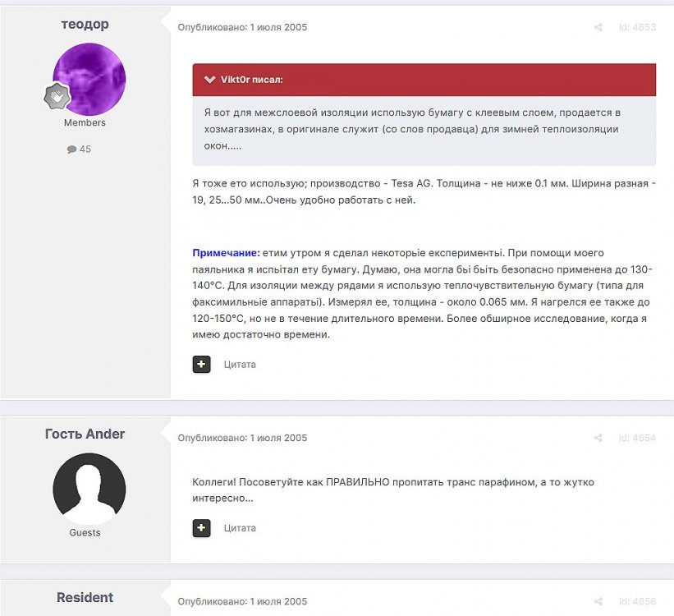Image resolution: width=674 pixels, height=616 pixels.
Task: Open the Resident user profile name
Action: click(x=85, y=597)
